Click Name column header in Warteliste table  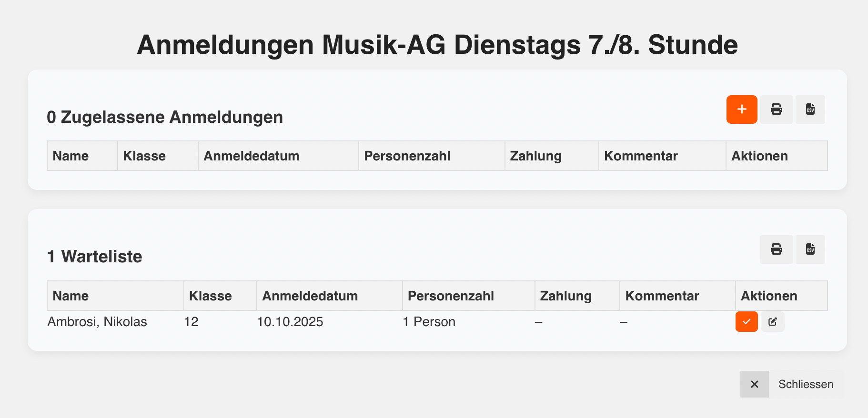(x=71, y=296)
